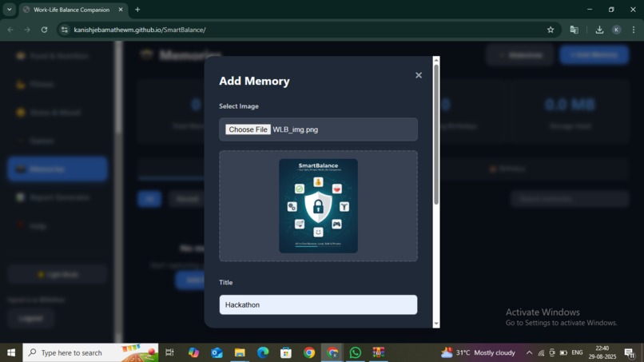This screenshot has width=644, height=362.
Task: Click the Hackathon title input field
Action: 318,305
